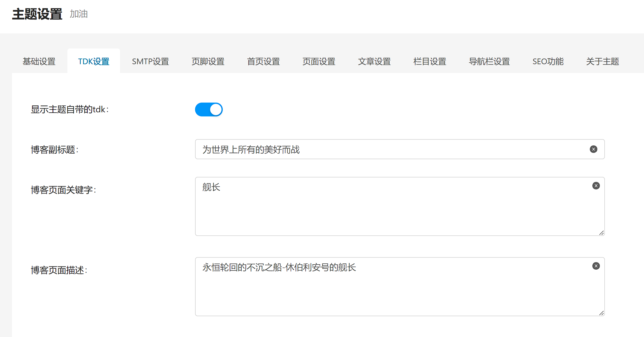
Task: Clear the 博客页面关键字 textarea with its X icon
Action: [596, 186]
